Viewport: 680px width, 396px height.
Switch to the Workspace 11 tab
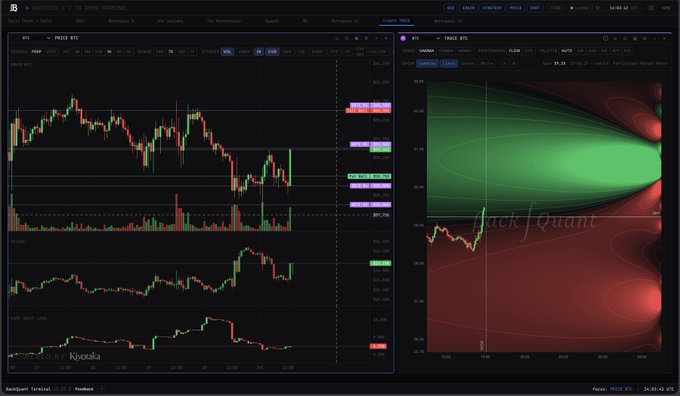tap(345, 21)
